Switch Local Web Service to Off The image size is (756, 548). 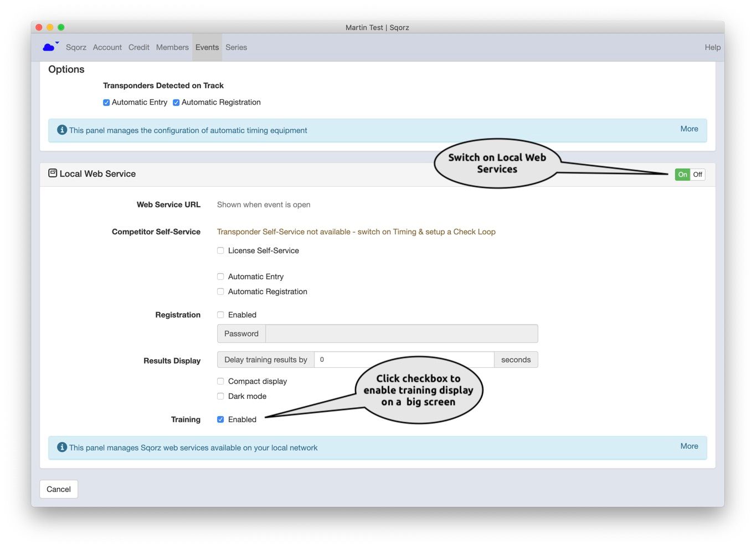click(697, 175)
